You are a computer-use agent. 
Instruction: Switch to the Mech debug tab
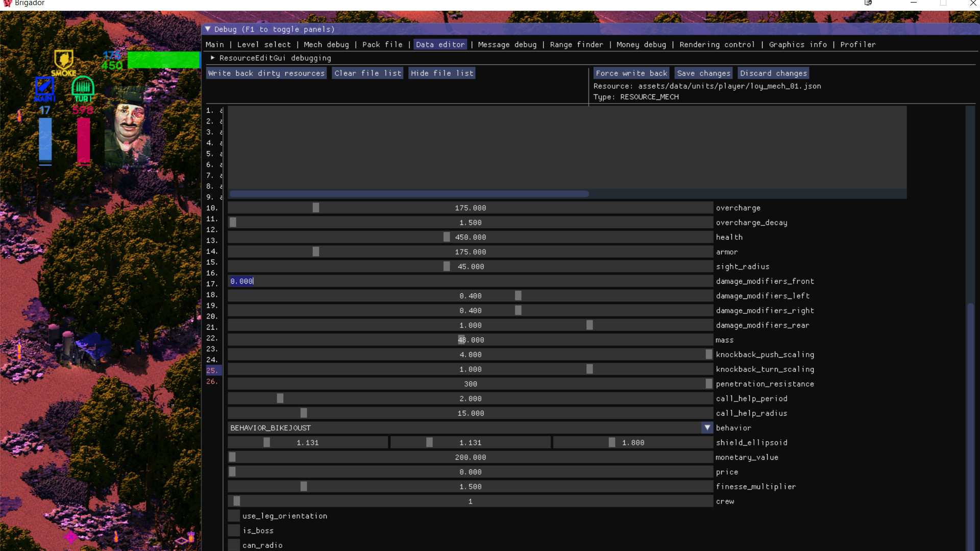coord(326,44)
